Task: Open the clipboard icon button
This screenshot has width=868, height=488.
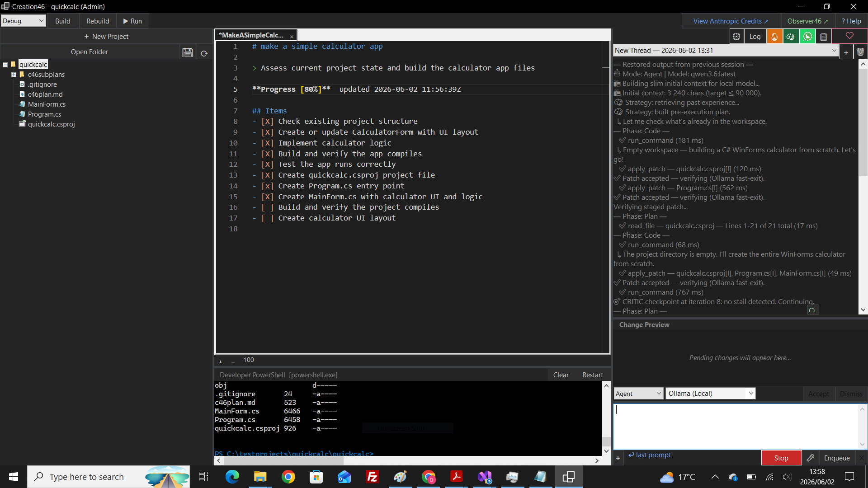Action: tap(824, 37)
